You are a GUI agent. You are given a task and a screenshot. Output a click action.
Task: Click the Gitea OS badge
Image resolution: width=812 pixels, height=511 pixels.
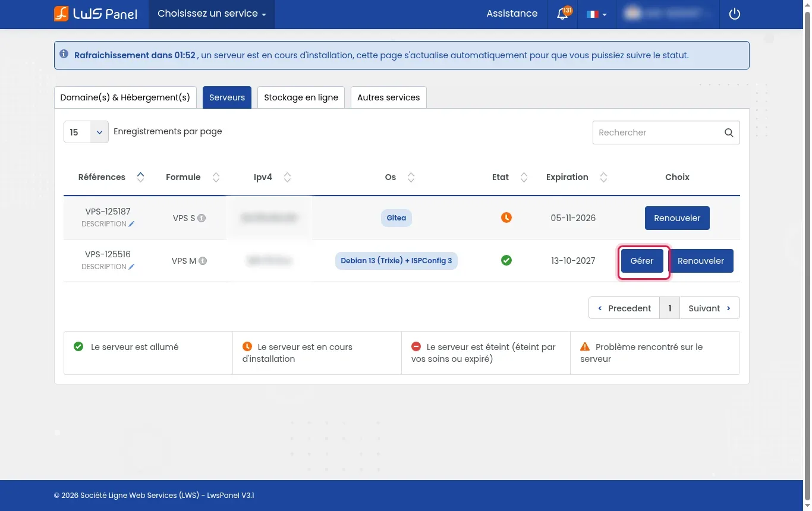click(x=396, y=218)
